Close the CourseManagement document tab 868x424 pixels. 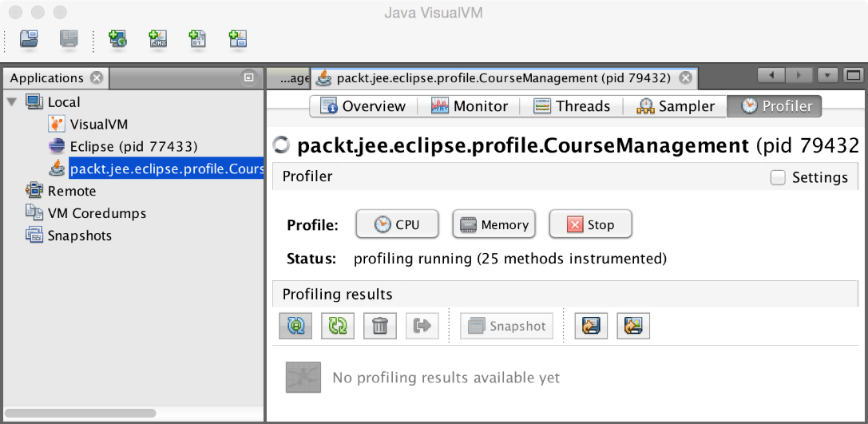point(685,78)
